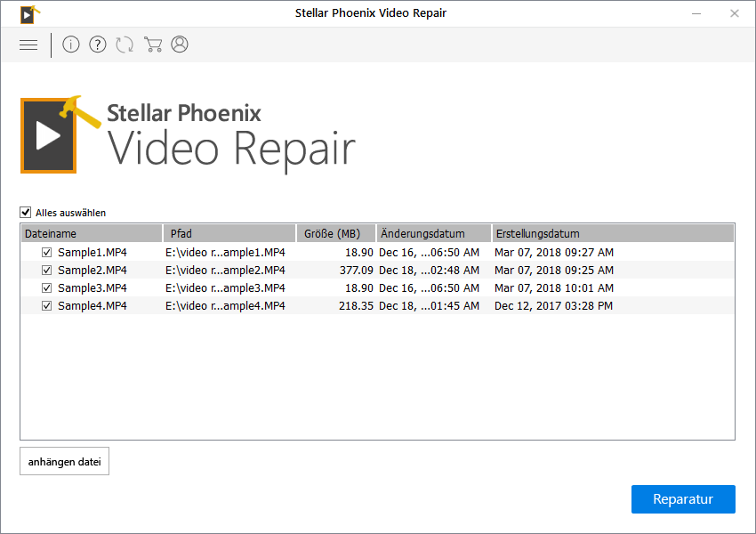756x534 pixels.
Task: Click the update refresh arrows icon
Action: click(125, 44)
